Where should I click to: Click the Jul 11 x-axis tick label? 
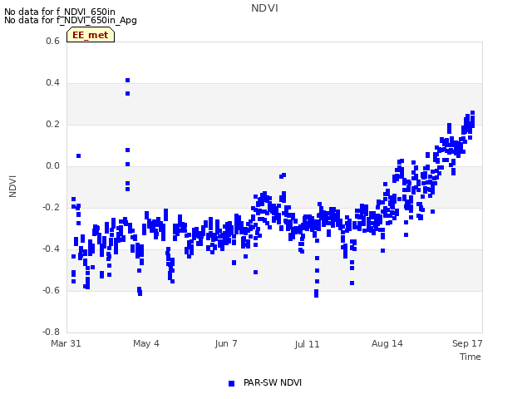307,344
